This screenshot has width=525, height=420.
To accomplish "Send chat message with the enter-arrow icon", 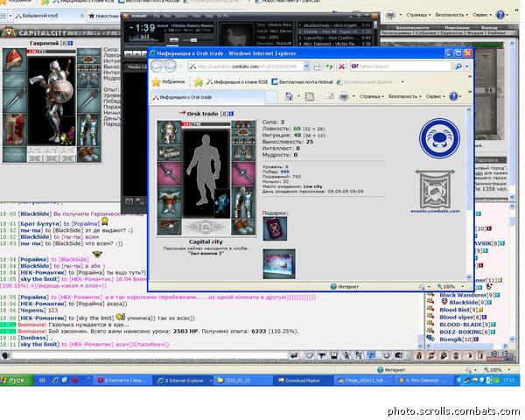I will point(294,355).
